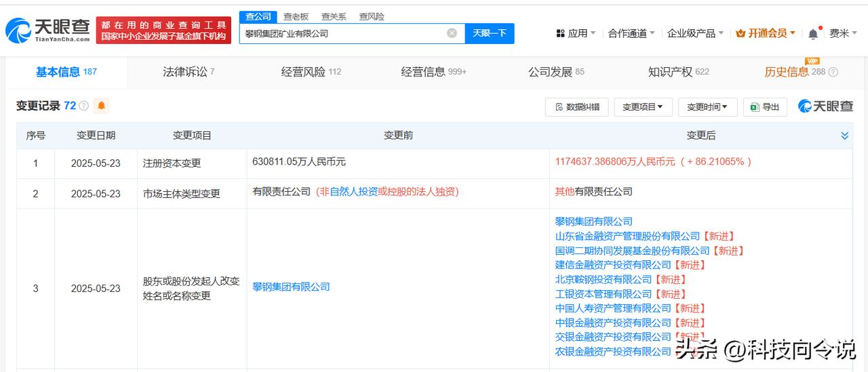This screenshot has width=868, height=372.
Task: Open 建信金融资产投资有限公司 link
Action: click(613, 265)
